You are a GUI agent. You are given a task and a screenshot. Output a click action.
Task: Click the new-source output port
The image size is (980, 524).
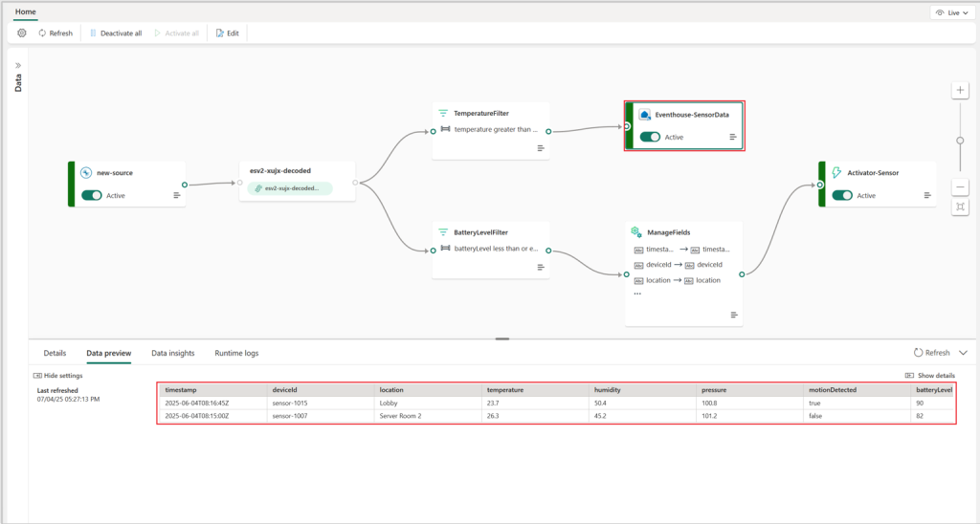point(185,185)
